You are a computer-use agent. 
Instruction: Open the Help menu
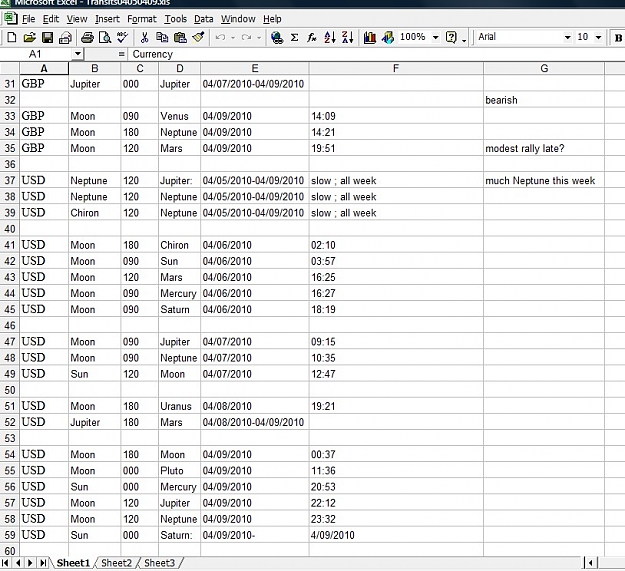pos(272,19)
